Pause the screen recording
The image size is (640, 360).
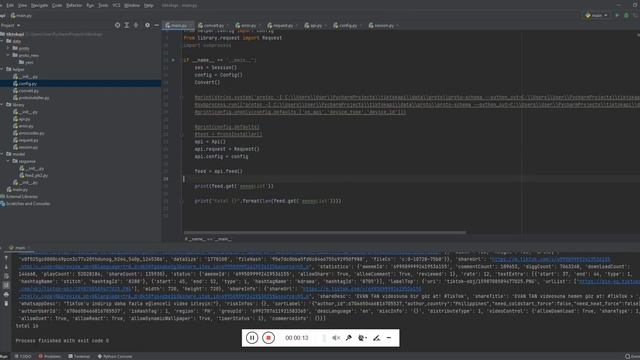click(x=252, y=338)
